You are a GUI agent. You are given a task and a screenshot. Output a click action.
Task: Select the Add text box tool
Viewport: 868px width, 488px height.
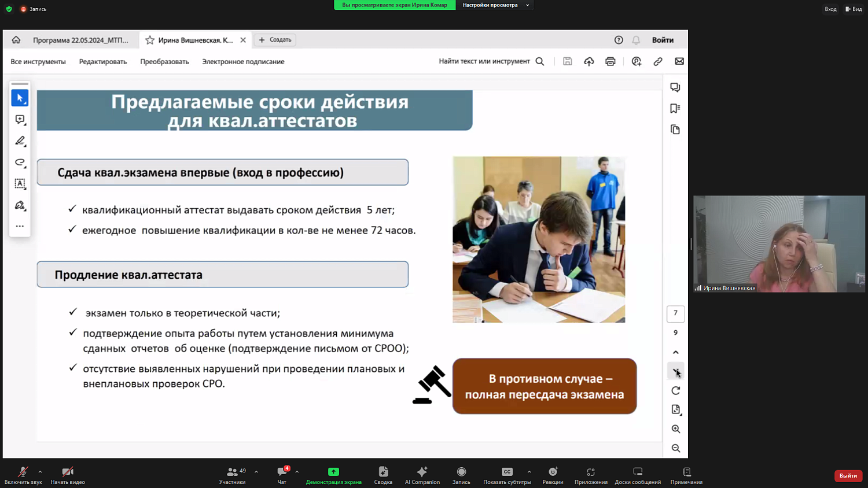click(x=20, y=184)
